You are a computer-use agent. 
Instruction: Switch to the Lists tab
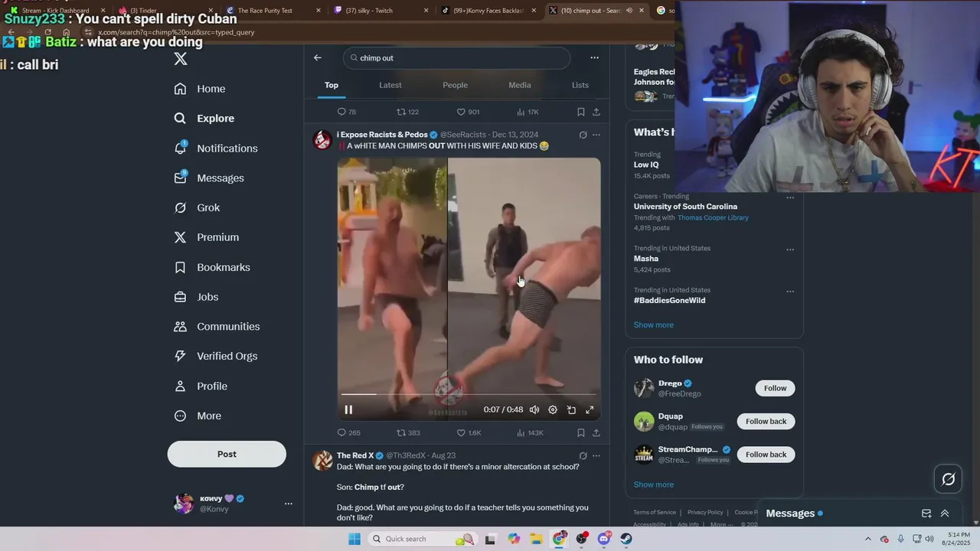click(x=580, y=85)
